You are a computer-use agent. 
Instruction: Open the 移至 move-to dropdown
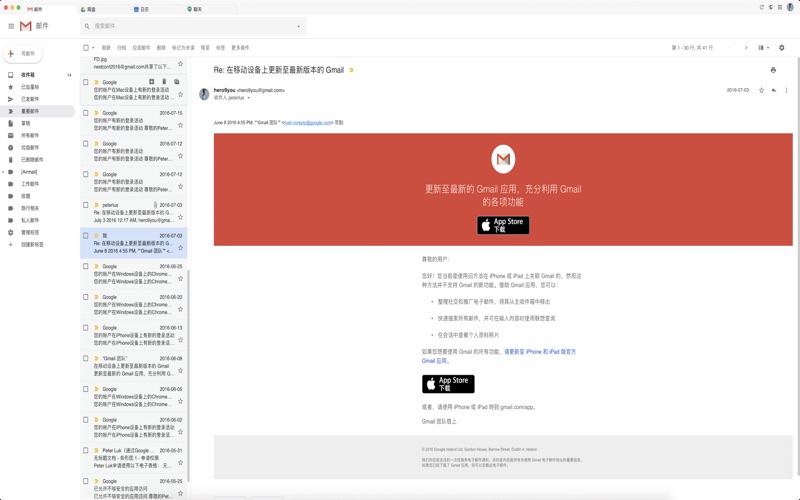pos(205,48)
